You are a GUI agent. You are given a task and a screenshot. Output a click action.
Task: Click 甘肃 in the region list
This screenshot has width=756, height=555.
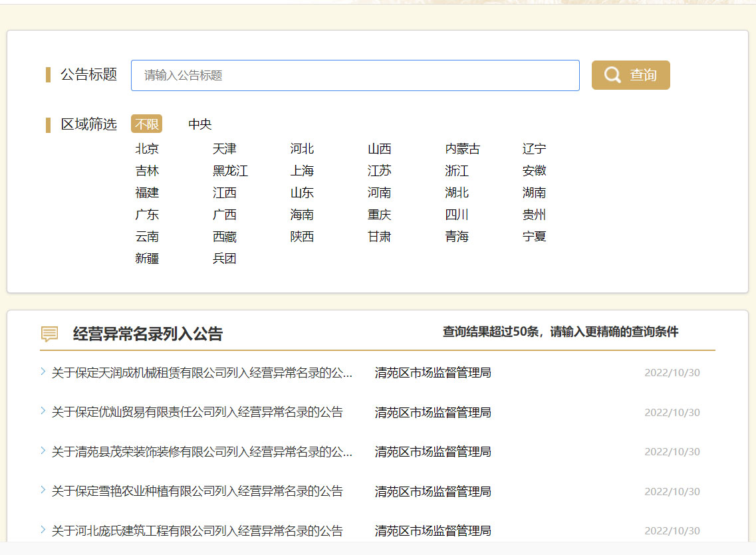(380, 237)
